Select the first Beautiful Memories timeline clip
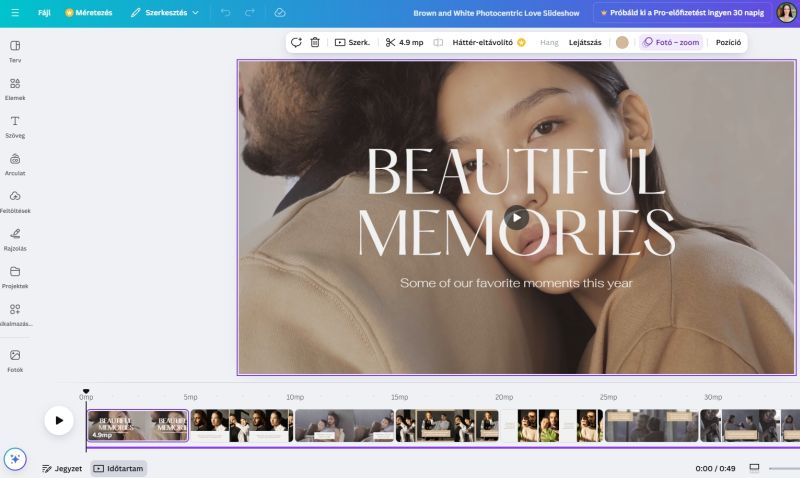The height and width of the screenshot is (478, 800). (x=138, y=425)
